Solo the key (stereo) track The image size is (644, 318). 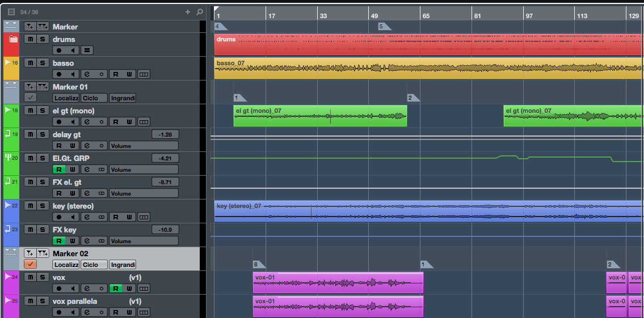(x=43, y=206)
